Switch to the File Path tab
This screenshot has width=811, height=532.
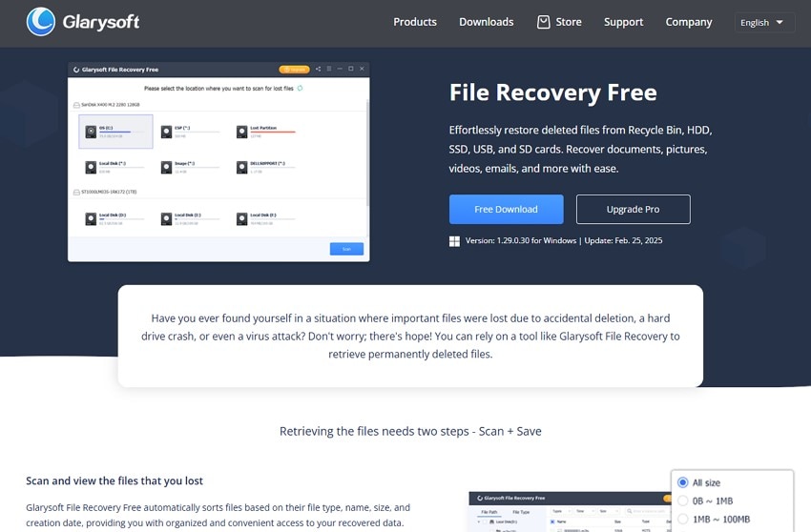(489, 512)
